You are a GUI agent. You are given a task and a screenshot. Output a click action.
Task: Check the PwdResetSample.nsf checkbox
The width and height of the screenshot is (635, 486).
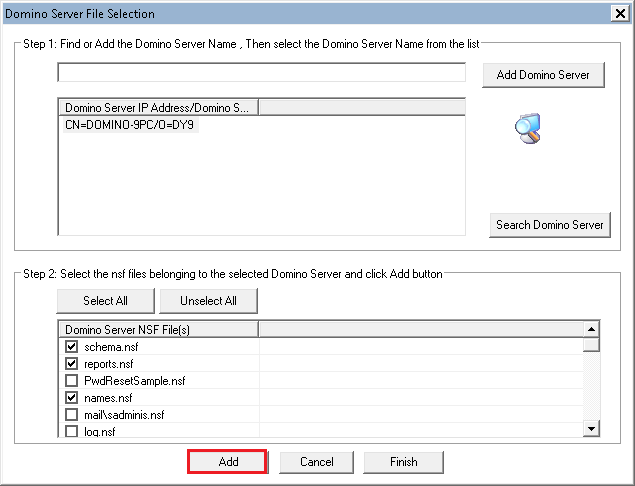point(72,381)
